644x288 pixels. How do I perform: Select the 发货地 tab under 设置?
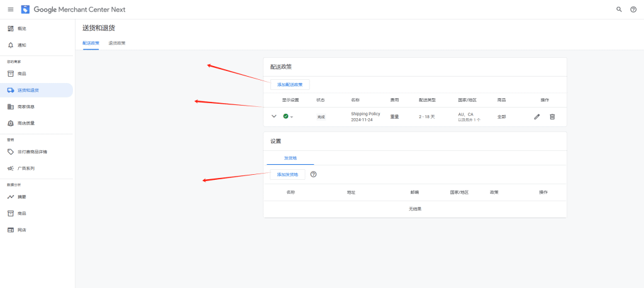291,158
